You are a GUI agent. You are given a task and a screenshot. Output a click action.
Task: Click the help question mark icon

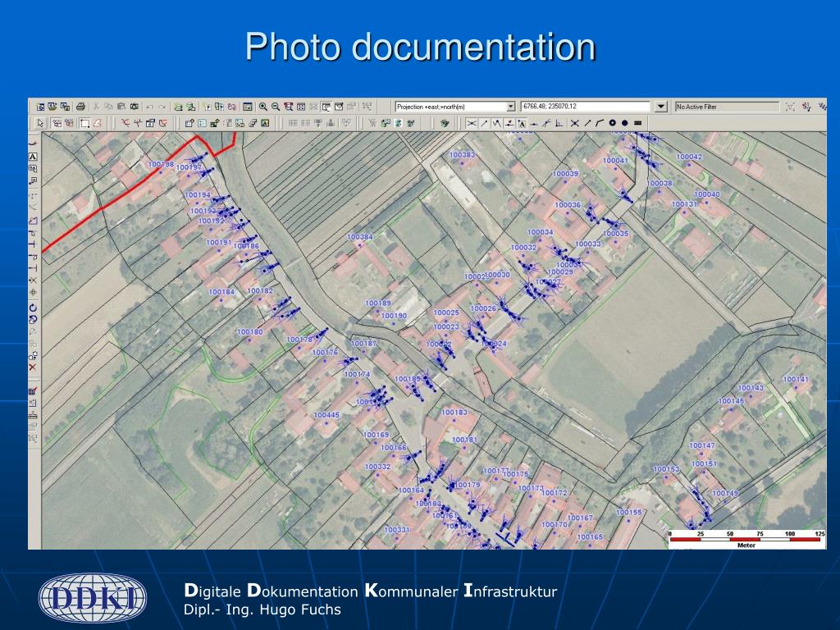click(x=208, y=107)
